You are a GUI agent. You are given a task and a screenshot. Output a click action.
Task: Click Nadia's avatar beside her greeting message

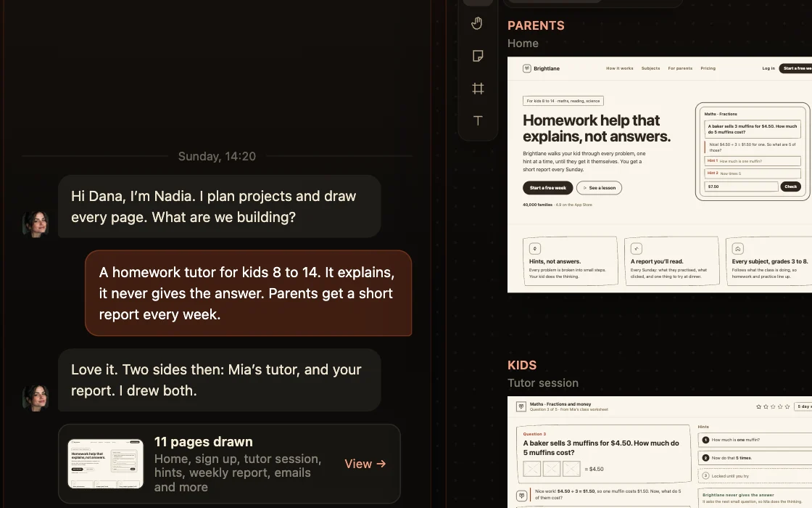click(x=36, y=224)
